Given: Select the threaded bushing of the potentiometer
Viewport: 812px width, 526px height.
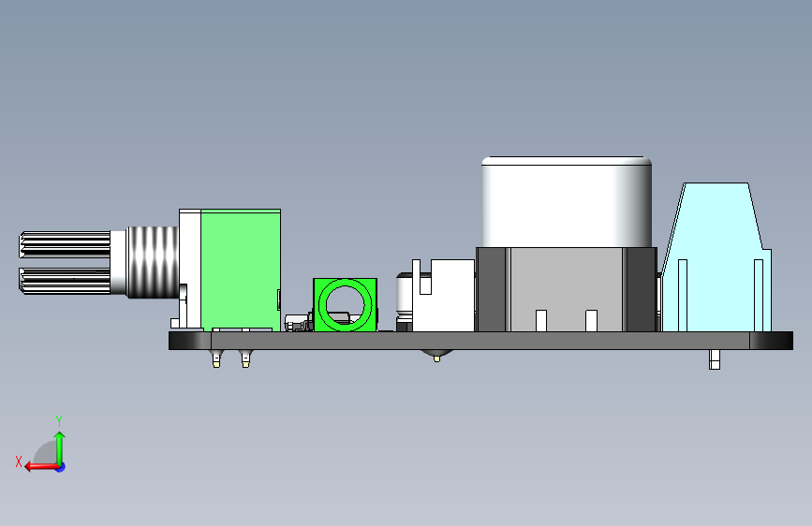Looking at the screenshot, I should click(x=153, y=262).
